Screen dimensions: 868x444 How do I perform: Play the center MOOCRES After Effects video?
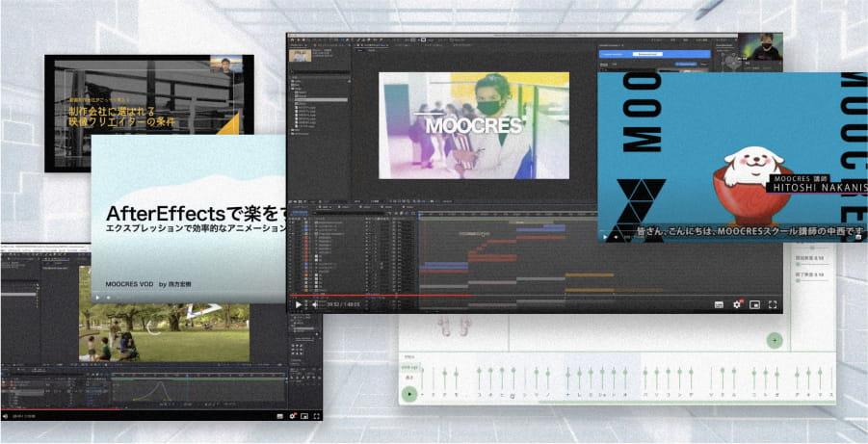coord(299,304)
